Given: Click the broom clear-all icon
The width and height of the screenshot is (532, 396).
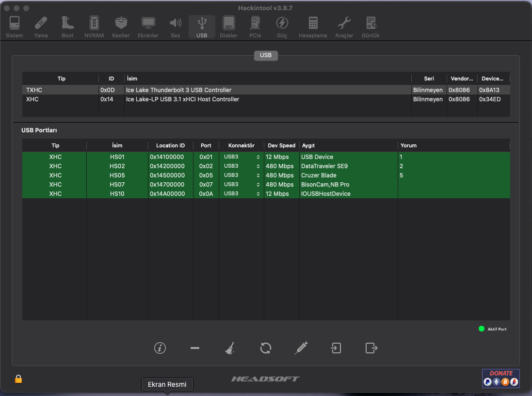Looking at the screenshot, I should tap(230, 348).
